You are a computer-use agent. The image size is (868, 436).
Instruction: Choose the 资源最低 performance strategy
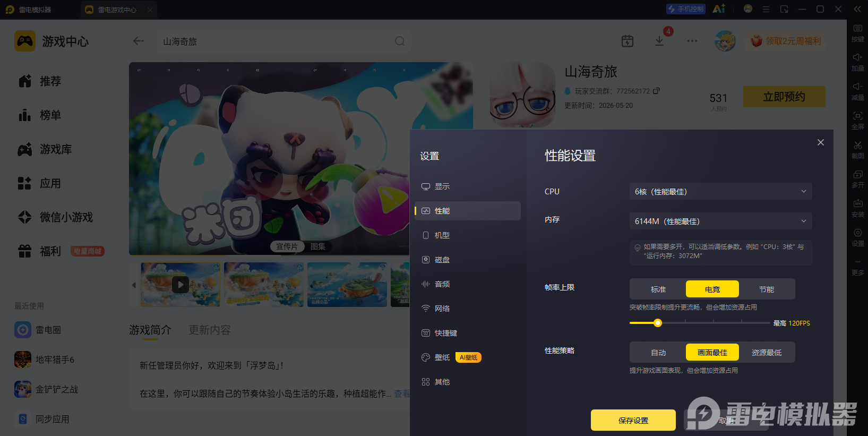pos(767,352)
